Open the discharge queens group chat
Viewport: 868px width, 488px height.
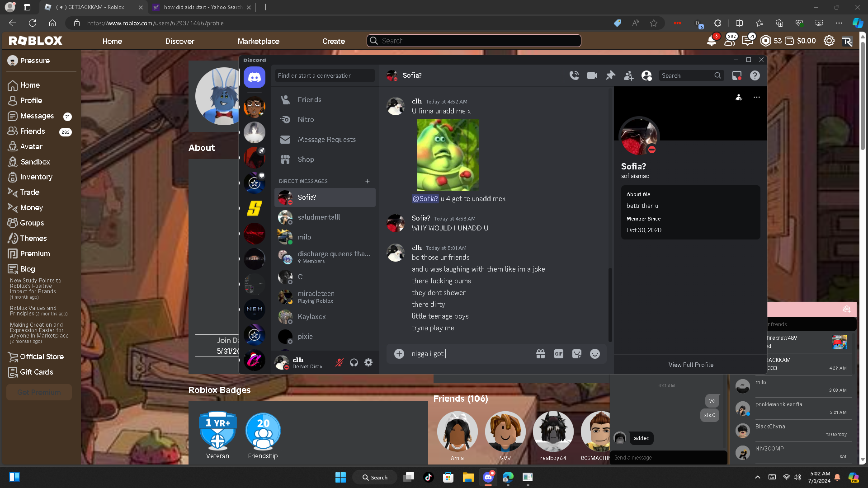click(x=325, y=257)
